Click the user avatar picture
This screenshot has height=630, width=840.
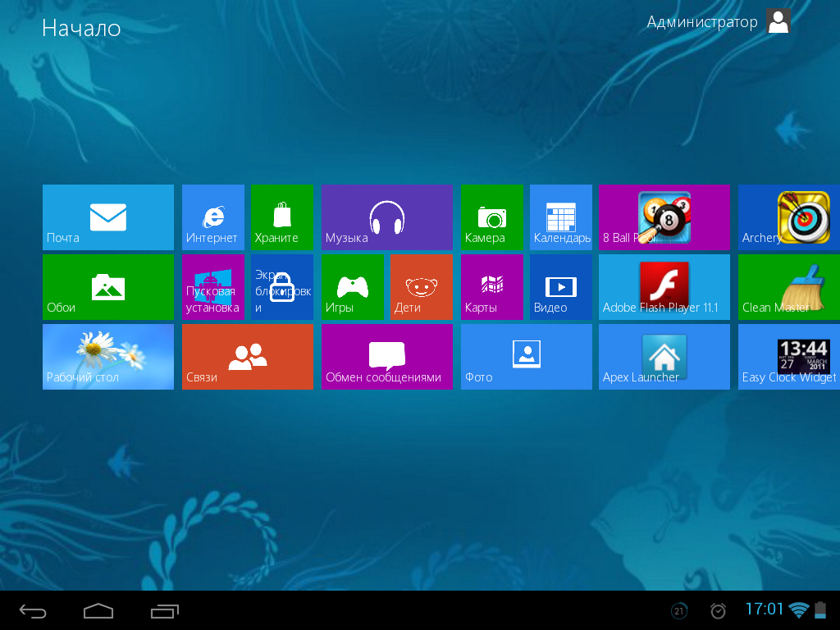778,21
